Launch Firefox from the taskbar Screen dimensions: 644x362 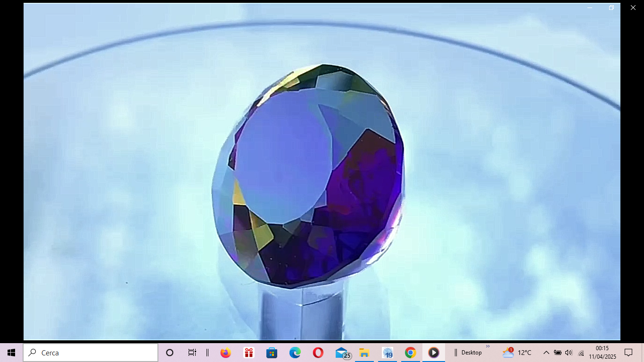click(x=225, y=353)
